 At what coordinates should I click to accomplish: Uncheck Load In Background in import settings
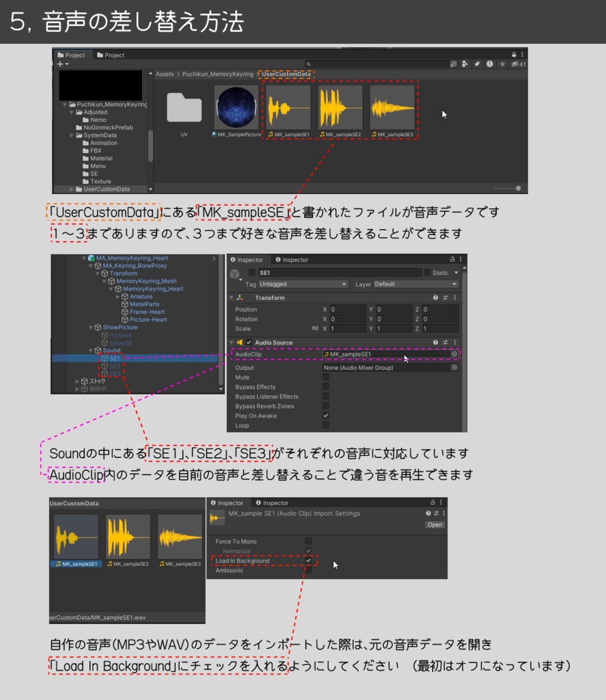(x=308, y=561)
